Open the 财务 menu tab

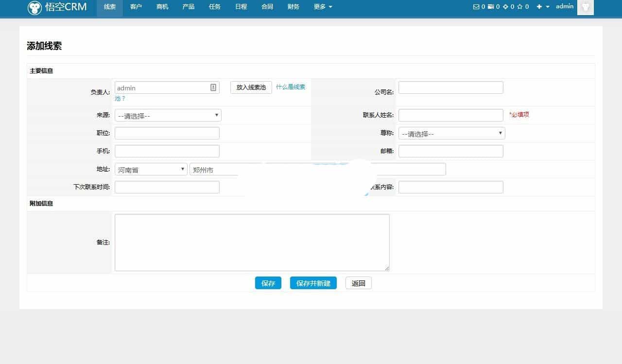pyautogui.click(x=294, y=7)
